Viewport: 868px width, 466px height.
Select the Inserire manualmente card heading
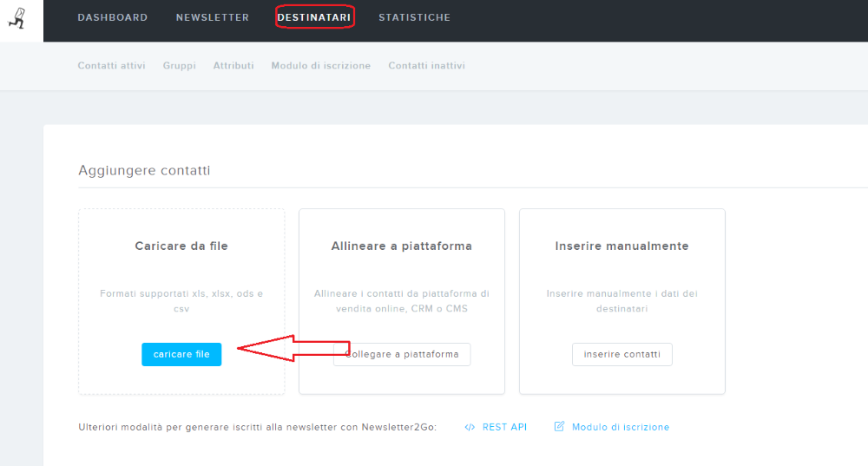(x=622, y=246)
